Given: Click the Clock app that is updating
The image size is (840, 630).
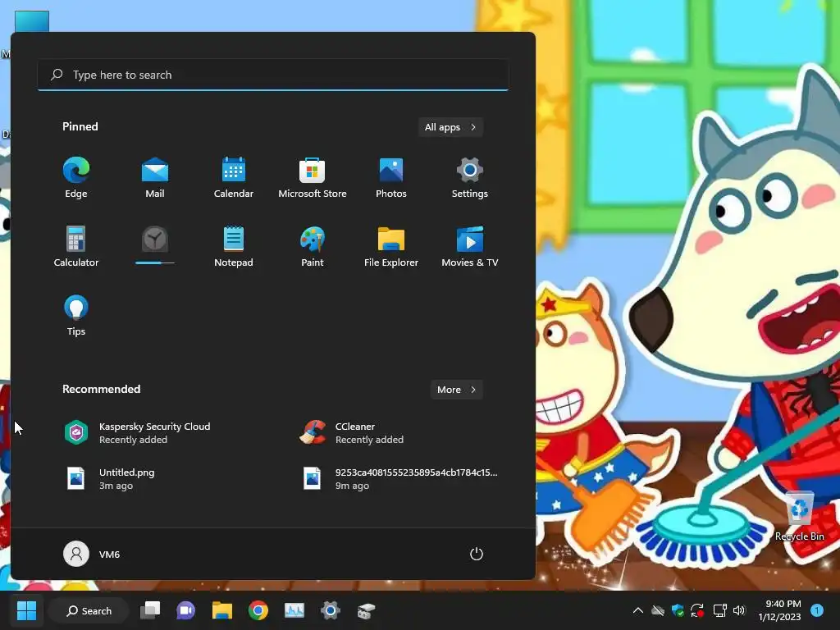Looking at the screenshot, I should (x=155, y=244).
